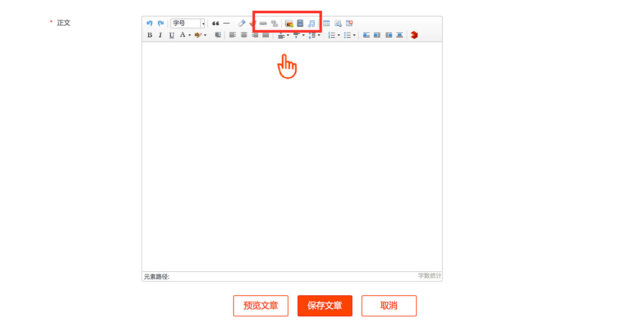Float image to the left
644x324 pixels.
[377, 35]
